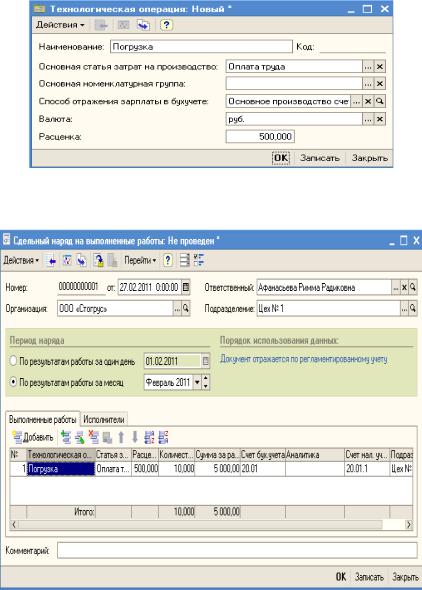422x590 pixels.
Task: Click the Наименование field containing Погрузка
Action: click(201, 47)
